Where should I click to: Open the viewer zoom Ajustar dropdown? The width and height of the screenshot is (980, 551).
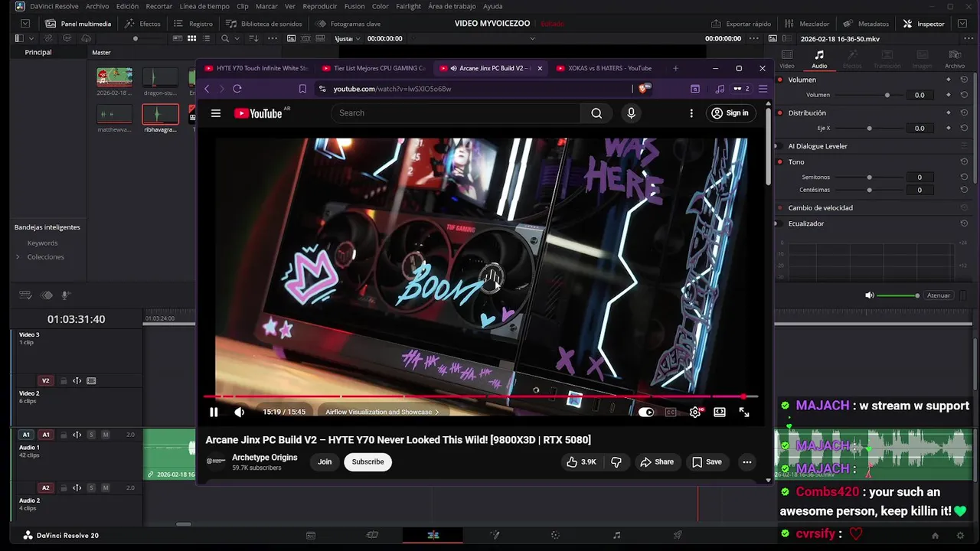tap(347, 38)
